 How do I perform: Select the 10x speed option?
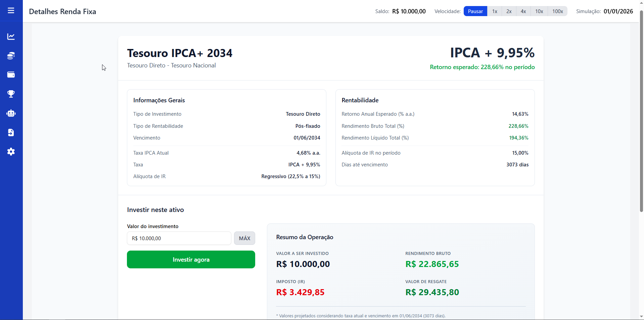pos(539,11)
